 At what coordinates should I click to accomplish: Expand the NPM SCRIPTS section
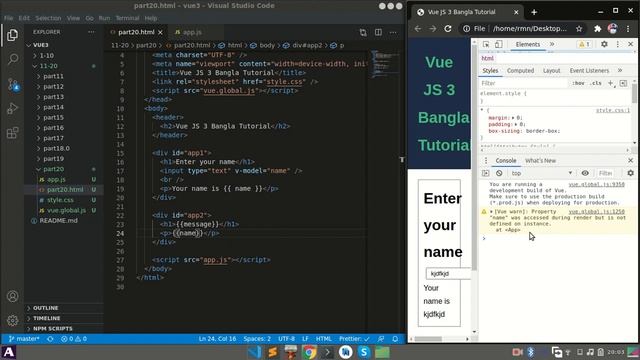[x=52, y=329]
